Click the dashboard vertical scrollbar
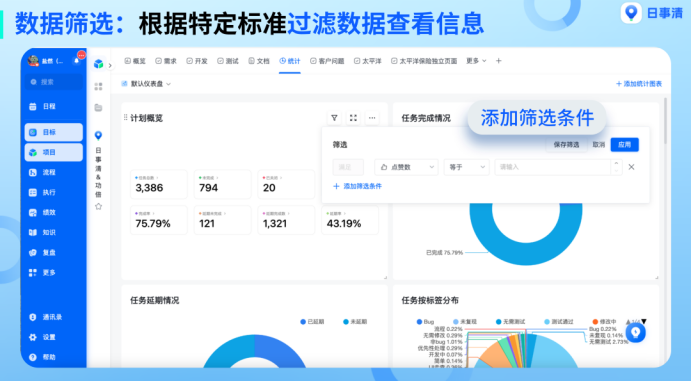692x381 pixels. click(x=665, y=121)
